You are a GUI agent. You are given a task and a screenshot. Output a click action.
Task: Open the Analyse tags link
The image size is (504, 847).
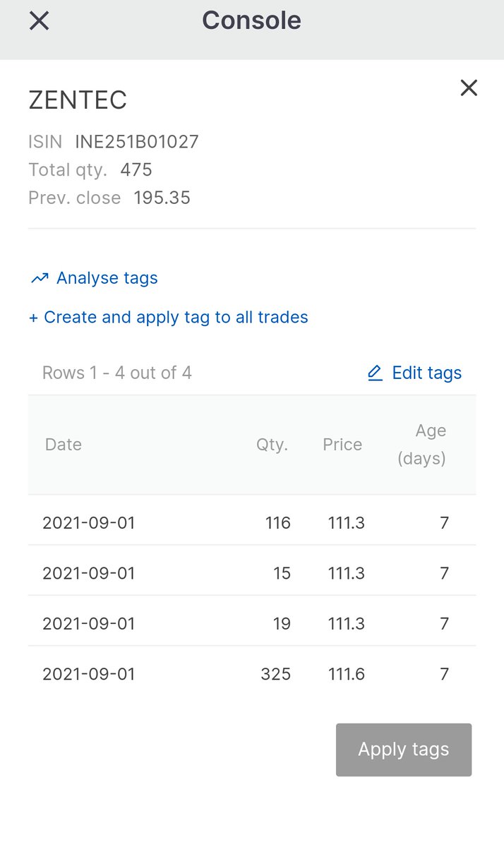click(x=107, y=278)
